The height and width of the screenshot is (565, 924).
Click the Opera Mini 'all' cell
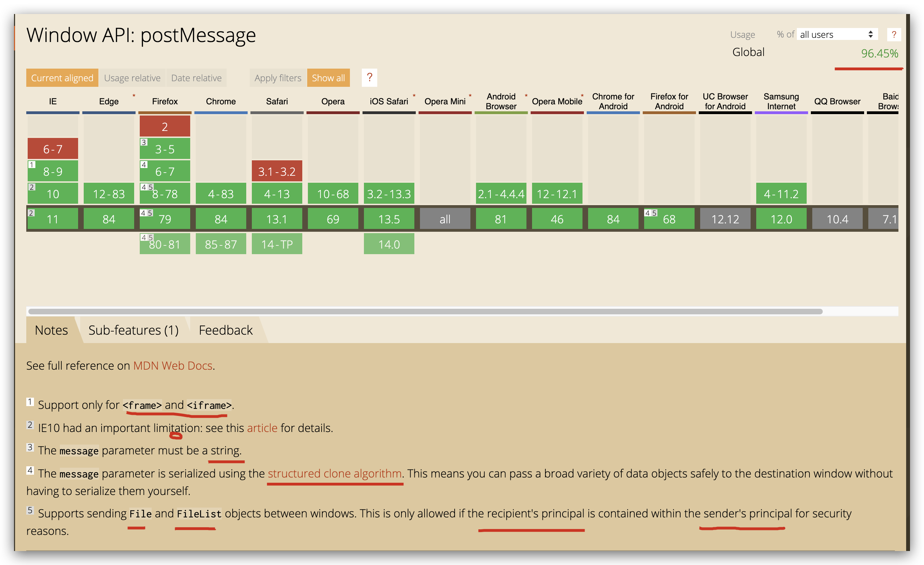coord(445,218)
